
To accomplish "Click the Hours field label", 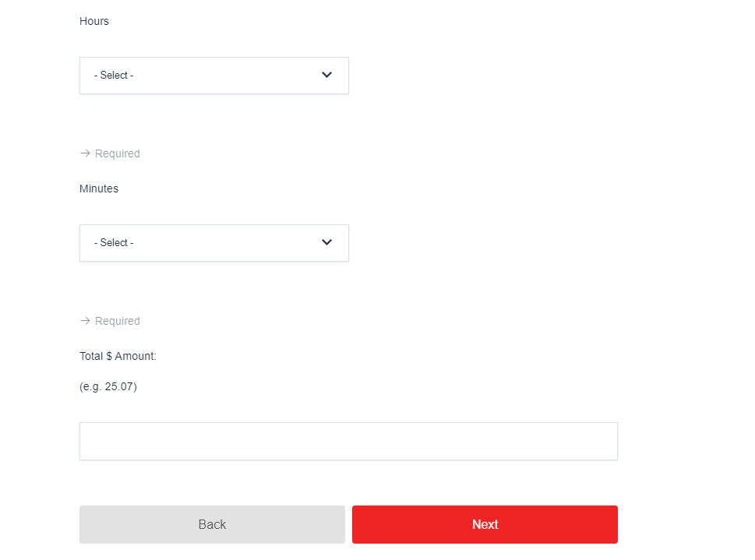I will pos(93,21).
